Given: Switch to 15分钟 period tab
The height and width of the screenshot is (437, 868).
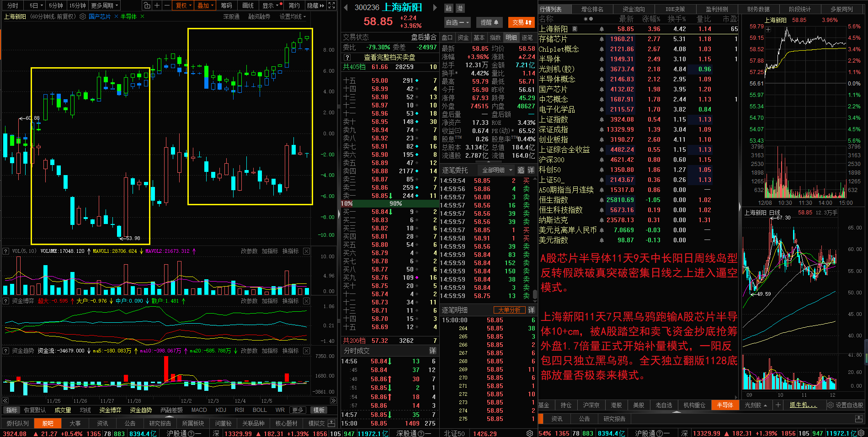Looking at the screenshot, I should click(x=78, y=5).
